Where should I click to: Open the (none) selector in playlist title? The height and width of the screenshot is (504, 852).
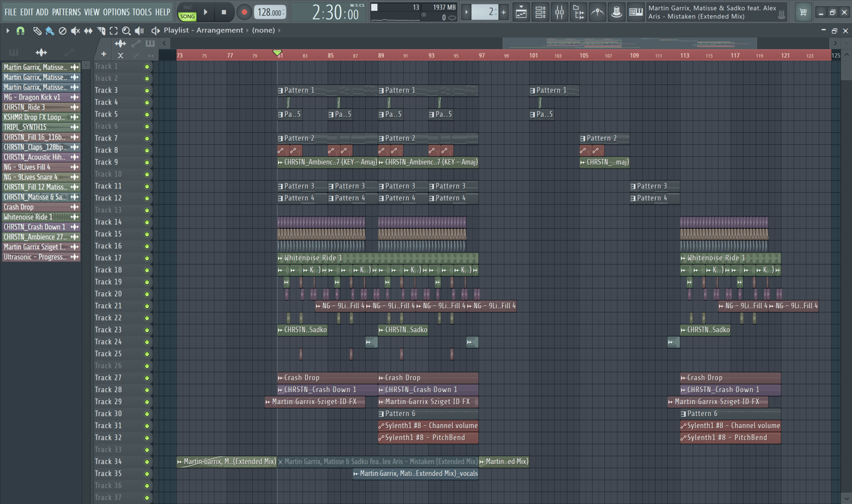pyautogui.click(x=264, y=30)
